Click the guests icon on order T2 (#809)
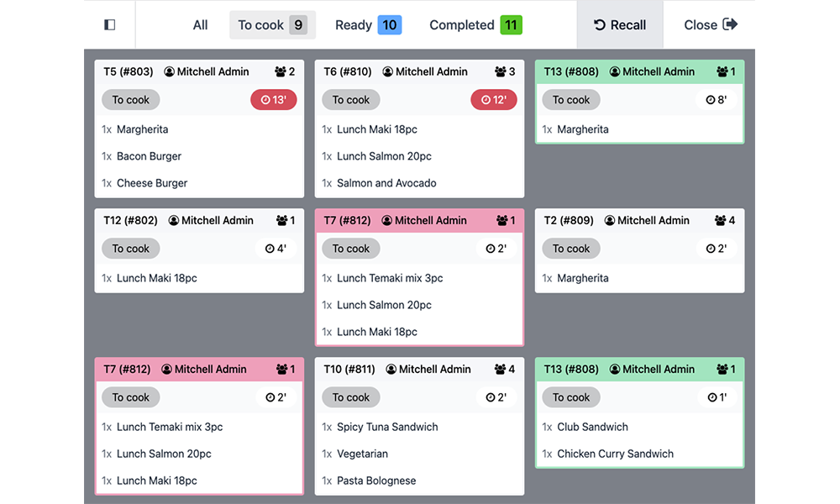The width and height of the screenshot is (840, 504). tap(720, 221)
